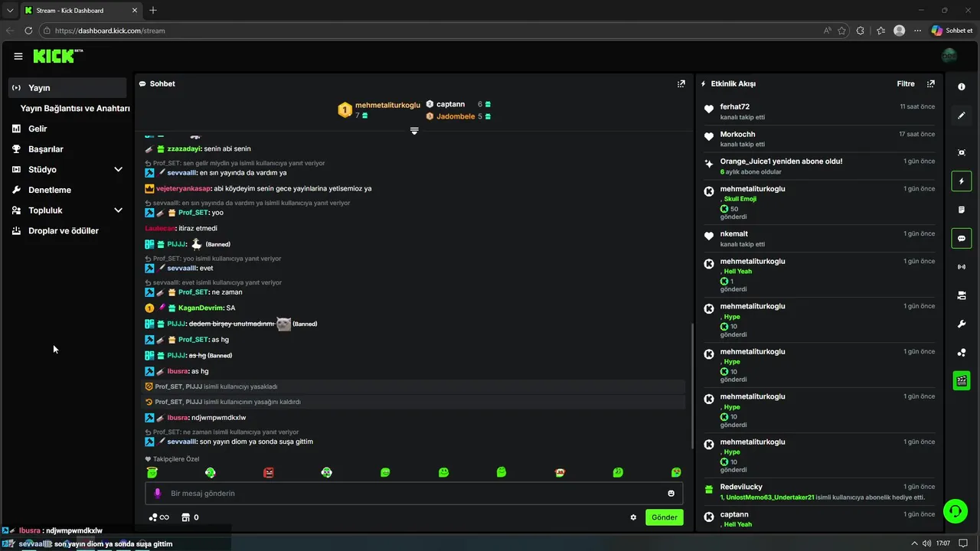980x551 pixels.
Task: Open browser three-dots settings menu
Action: click(x=918, y=31)
